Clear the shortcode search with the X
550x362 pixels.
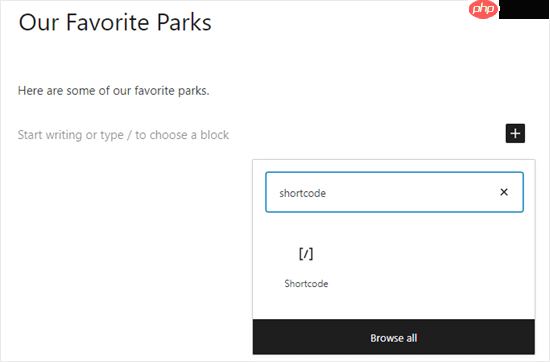coord(504,192)
